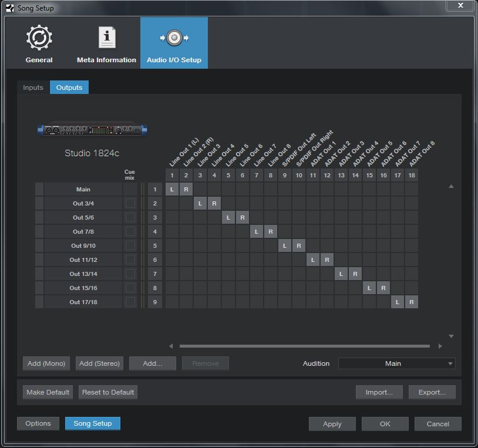Click the vertical scroll down arrow
Viewport: 478px width, 448px height.
[451, 336]
